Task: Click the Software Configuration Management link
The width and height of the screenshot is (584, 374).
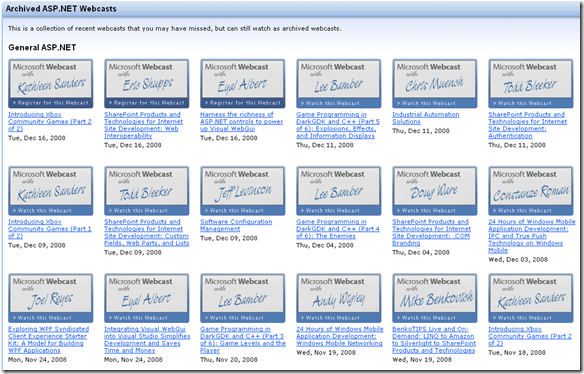Action: tap(236, 225)
